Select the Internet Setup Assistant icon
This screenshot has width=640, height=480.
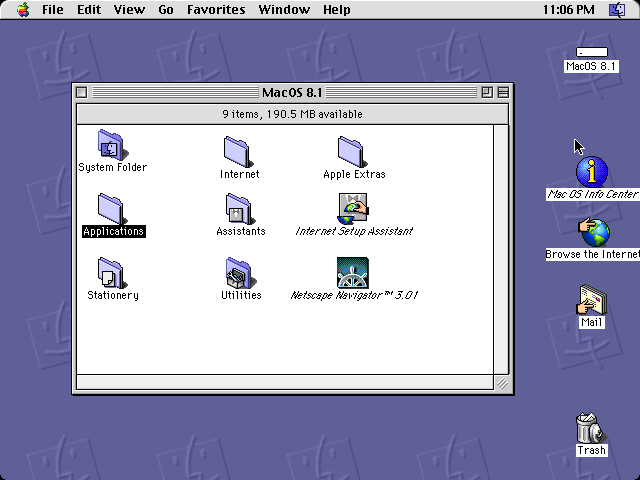point(353,209)
